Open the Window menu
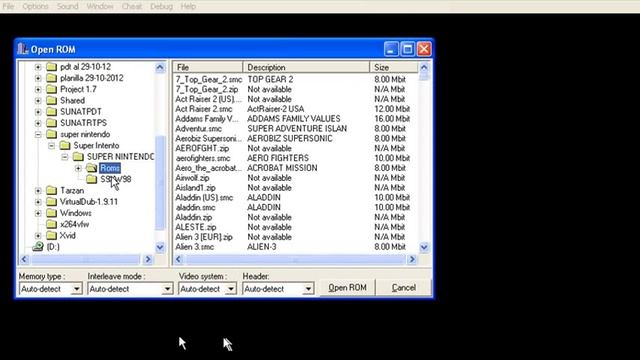The width and height of the screenshot is (640, 360). (x=100, y=6)
